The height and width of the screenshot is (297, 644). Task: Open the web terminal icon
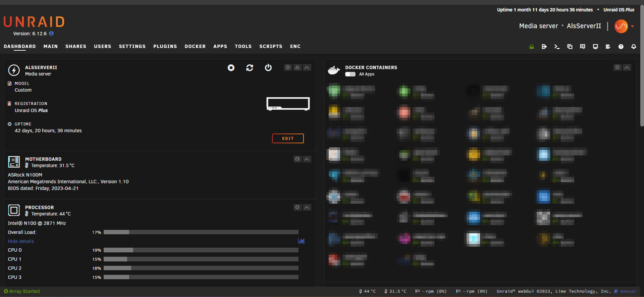[x=557, y=47]
